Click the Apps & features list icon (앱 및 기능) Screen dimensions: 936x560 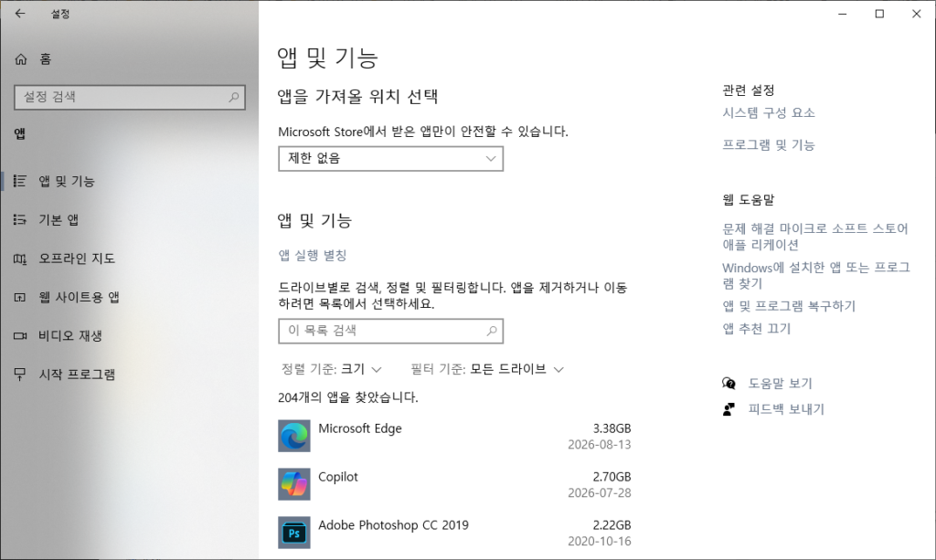click(x=20, y=181)
